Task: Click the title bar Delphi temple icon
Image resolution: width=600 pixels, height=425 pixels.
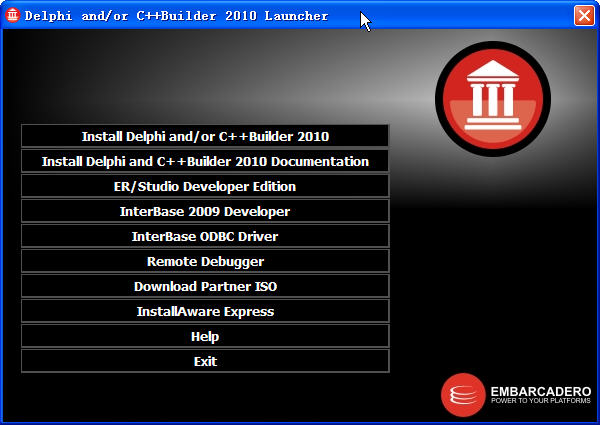Action: point(12,15)
